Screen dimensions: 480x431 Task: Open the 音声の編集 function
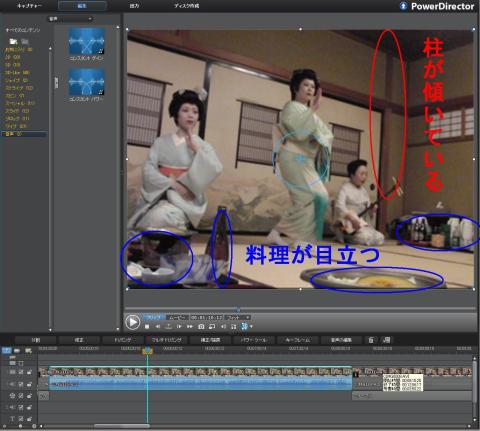(341, 340)
